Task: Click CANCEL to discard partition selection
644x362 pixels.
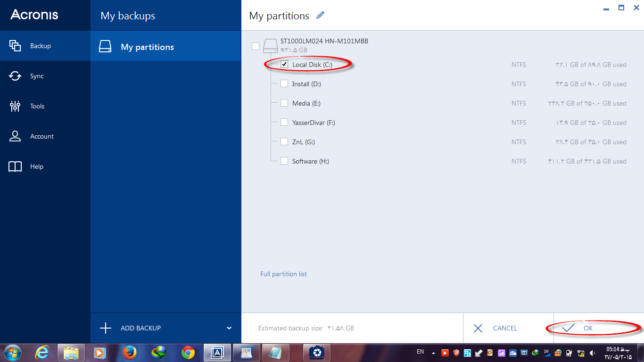Action: pos(508,328)
